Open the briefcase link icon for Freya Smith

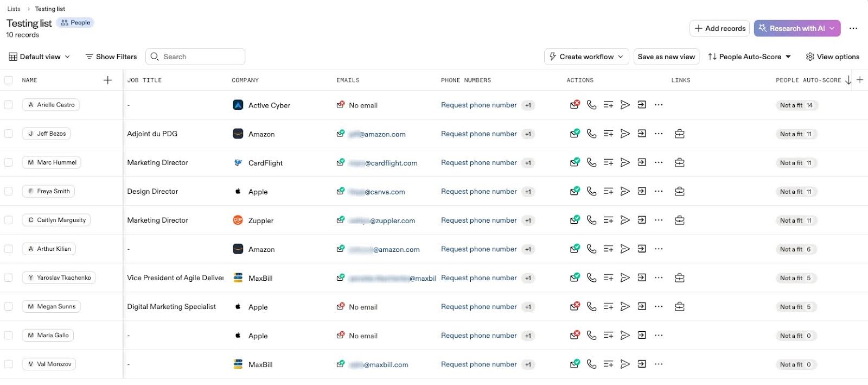[679, 191]
